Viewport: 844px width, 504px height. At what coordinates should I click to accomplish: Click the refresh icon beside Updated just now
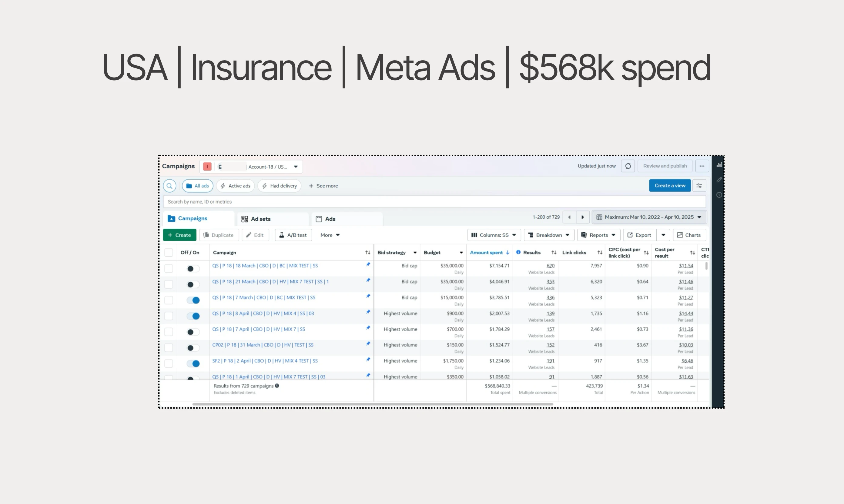628,166
